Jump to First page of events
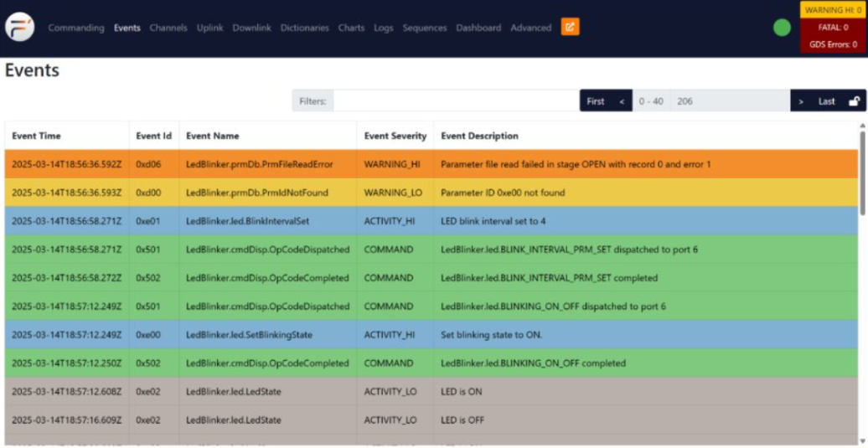The width and height of the screenshot is (868, 448). [x=596, y=101]
